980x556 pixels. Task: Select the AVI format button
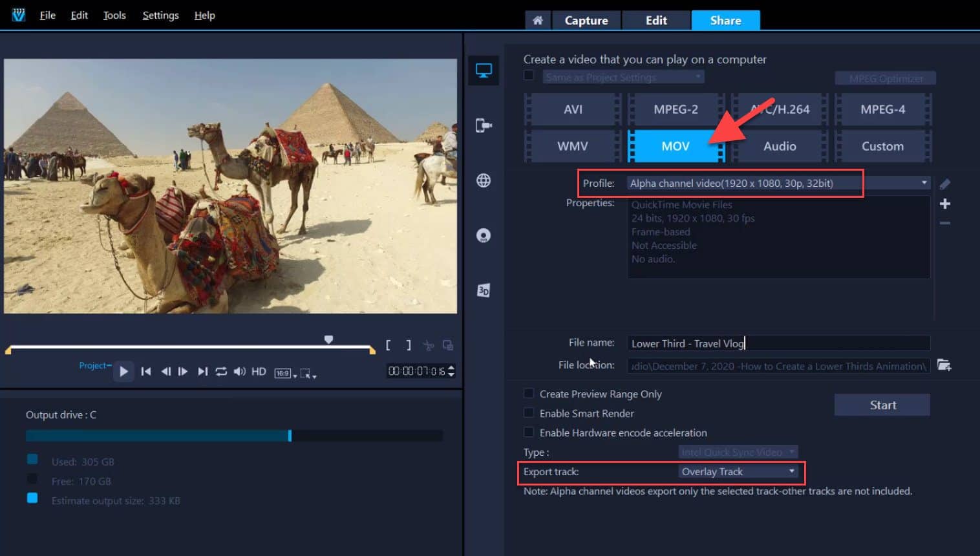pos(571,109)
